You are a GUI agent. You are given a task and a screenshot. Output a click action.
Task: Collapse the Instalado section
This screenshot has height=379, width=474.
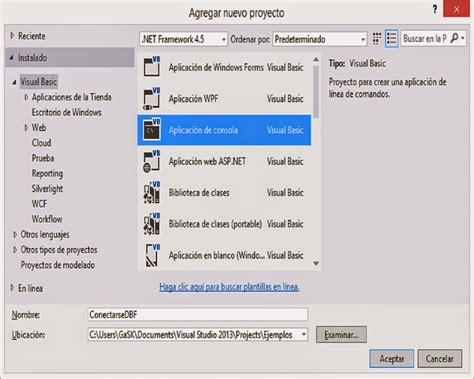tap(12, 58)
